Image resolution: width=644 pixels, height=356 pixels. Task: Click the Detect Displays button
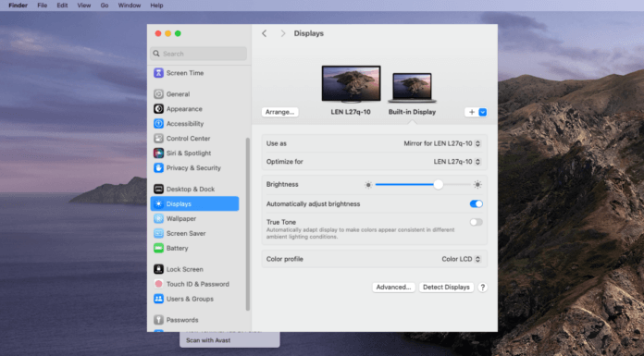(x=446, y=287)
